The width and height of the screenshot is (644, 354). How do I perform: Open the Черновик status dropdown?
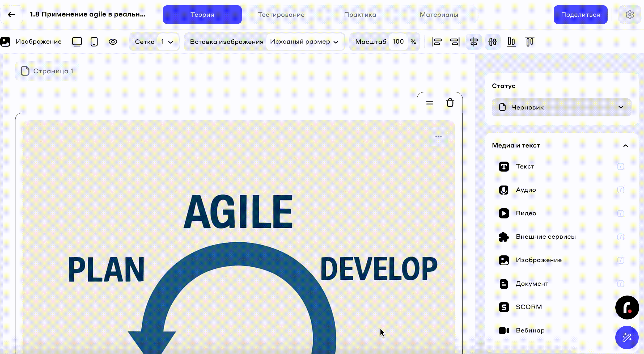pos(561,107)
